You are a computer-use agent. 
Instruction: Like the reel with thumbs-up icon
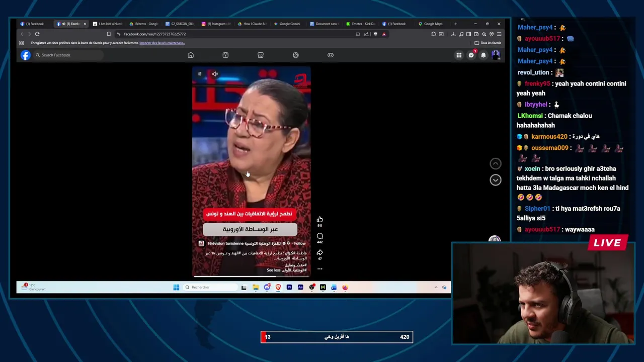click(x=319, y=220)
